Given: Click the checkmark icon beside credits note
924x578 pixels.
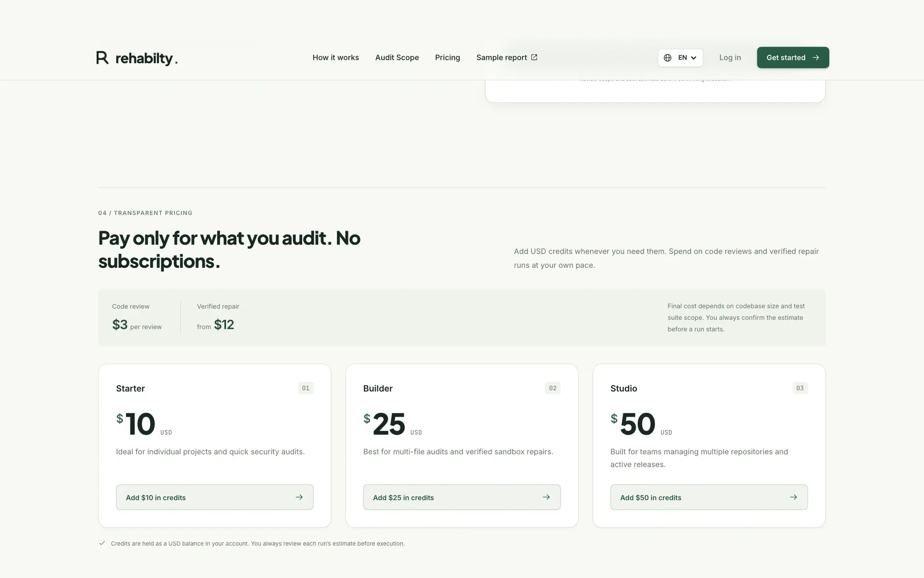Looking at the screenshot, I should click(x=102, y=543).
